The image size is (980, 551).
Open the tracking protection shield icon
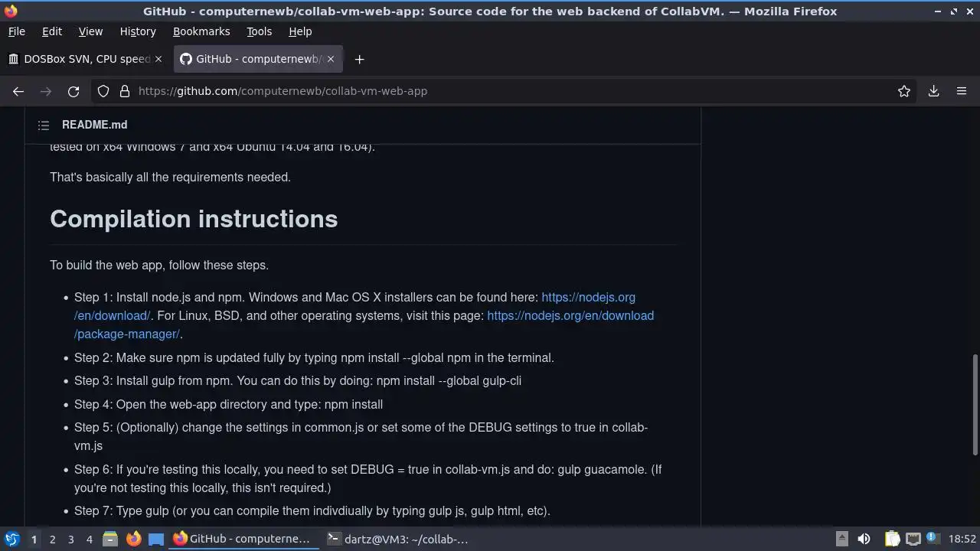(103, 91)
